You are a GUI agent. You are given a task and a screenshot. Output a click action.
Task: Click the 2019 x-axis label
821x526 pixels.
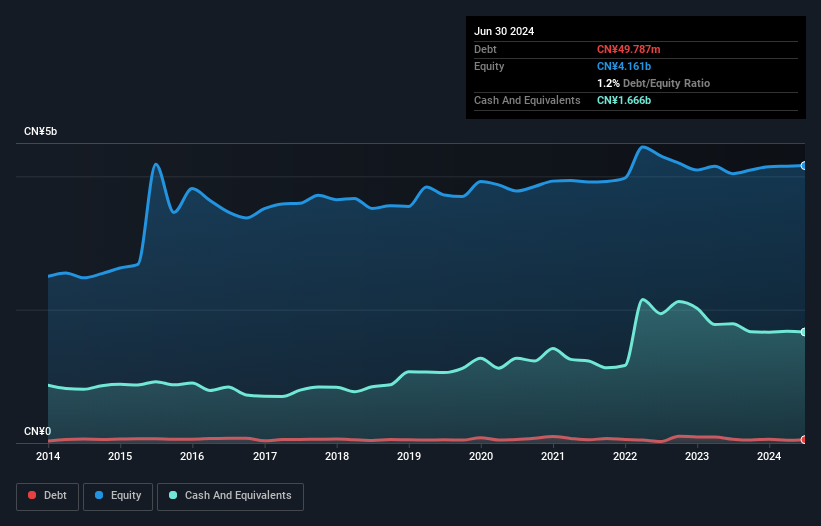pyautogui.click(x=409, y=456)
